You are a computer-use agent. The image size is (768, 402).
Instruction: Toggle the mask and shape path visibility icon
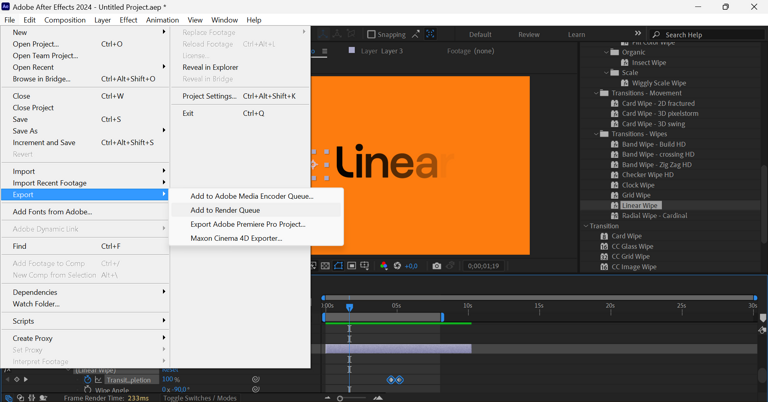[x=338, y=266]
